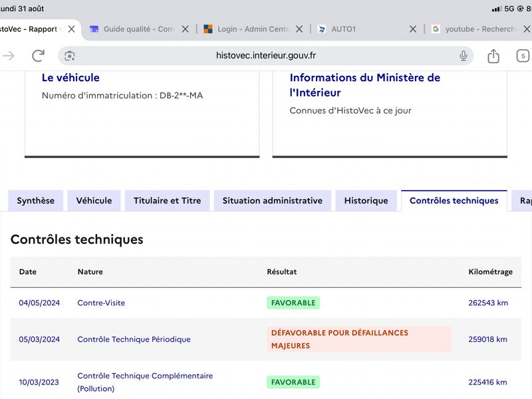Tap the forward navigation arrow
The width and height of the screenshot is (532, 399).
(x=9, y=56)
